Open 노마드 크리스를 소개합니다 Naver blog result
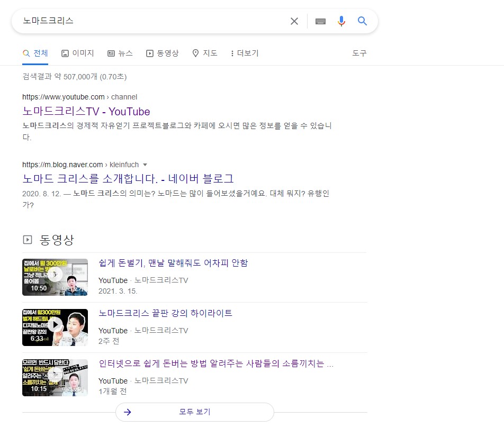Screen dimensions: 504x437 pyautogui.click(x=128, y=179)
